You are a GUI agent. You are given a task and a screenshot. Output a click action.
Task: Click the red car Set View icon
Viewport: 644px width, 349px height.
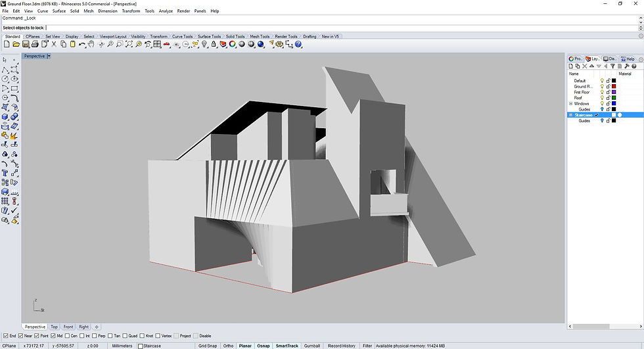(x=167, y=44)
